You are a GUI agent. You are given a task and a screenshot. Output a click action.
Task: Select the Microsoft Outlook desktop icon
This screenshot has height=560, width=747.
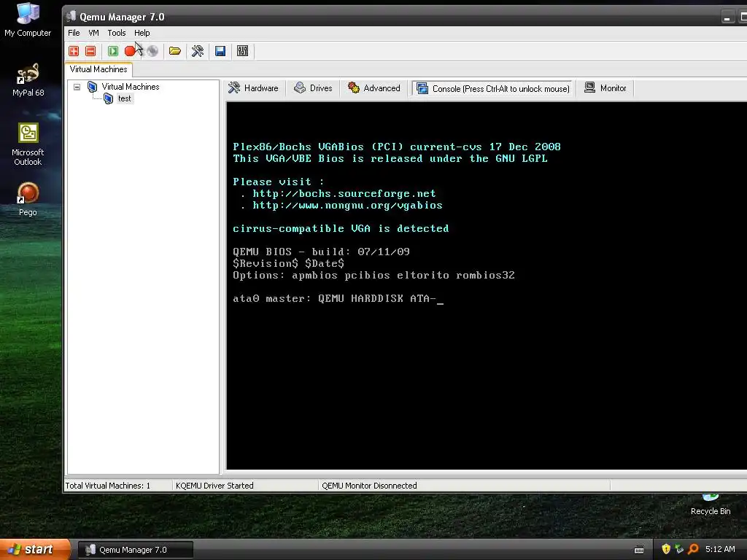pos(28,144)
